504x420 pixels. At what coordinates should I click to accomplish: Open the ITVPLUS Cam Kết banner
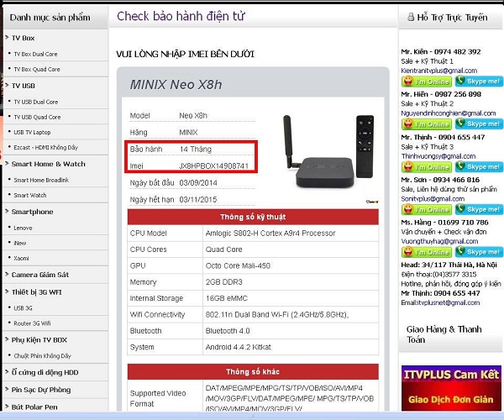point(451,388)
